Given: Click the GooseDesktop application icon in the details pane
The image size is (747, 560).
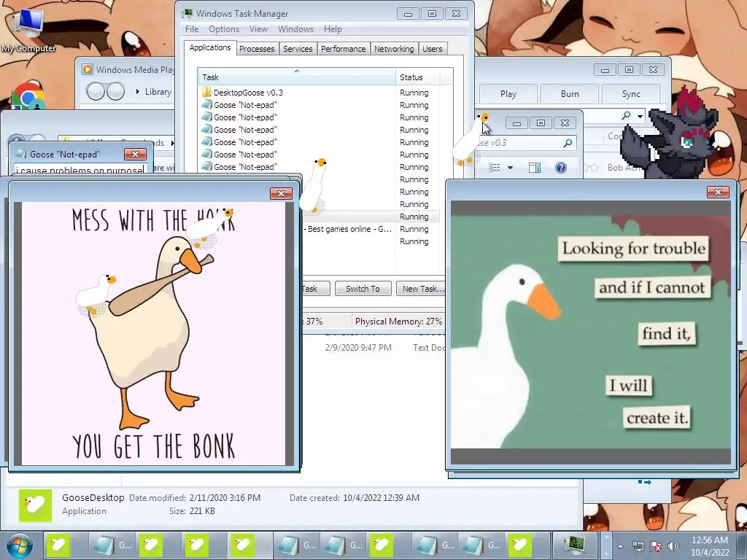Looking at the screenshot, I should (x=35, y=505).
